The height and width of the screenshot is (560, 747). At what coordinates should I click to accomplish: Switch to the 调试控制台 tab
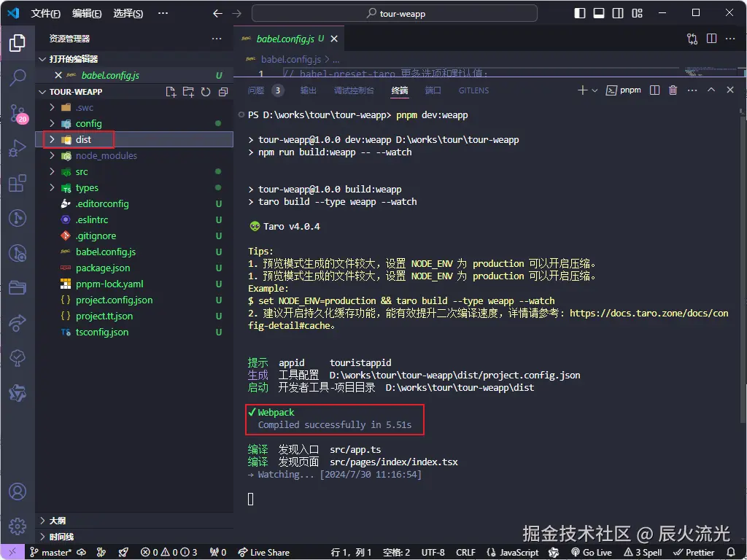tap(354, 90)
